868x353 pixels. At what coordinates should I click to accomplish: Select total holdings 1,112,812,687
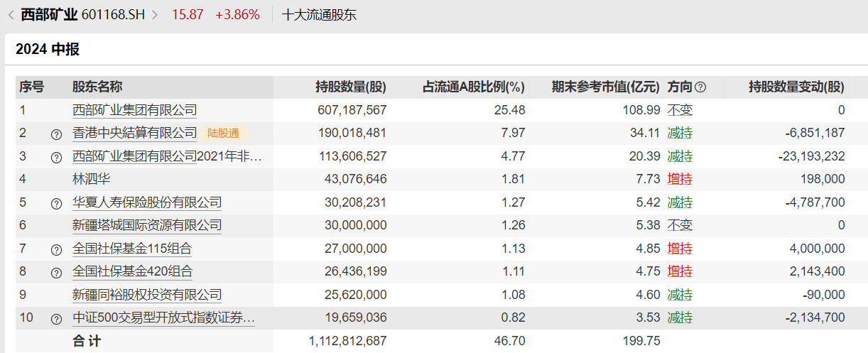tap(348, 341)
